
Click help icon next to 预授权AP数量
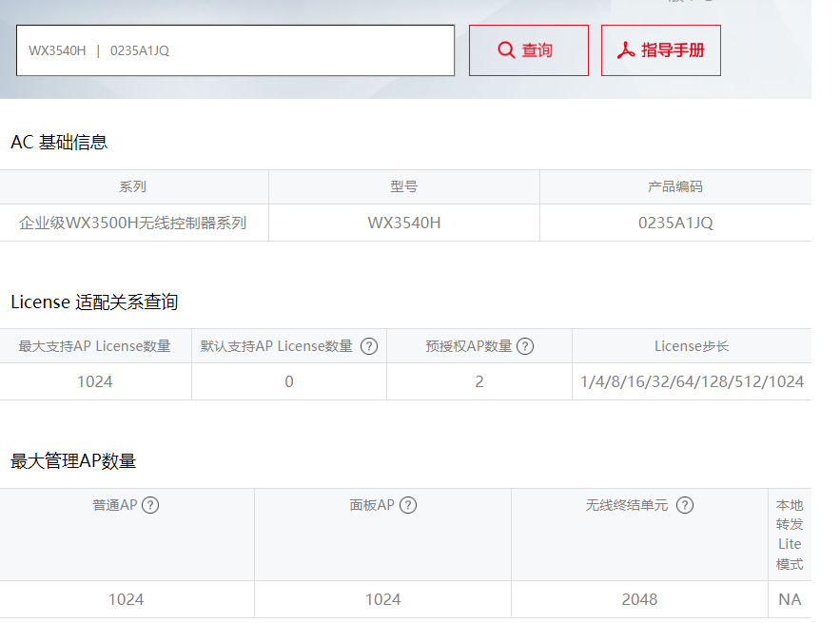click(525, 346)
